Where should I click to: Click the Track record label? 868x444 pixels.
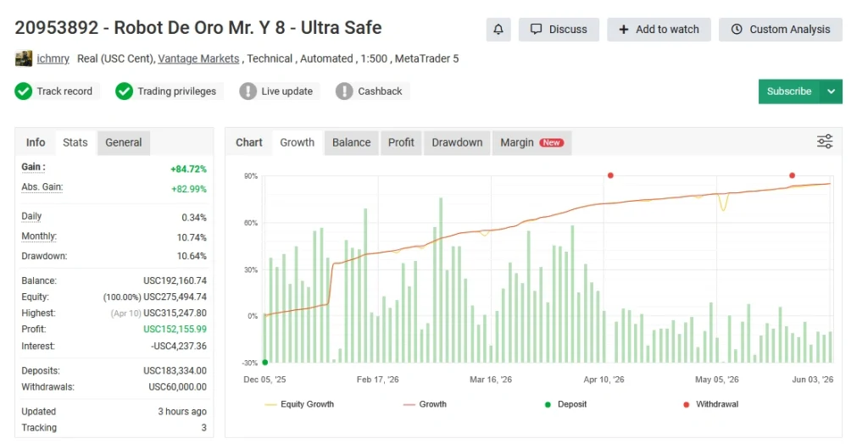(x=64, y=92)
